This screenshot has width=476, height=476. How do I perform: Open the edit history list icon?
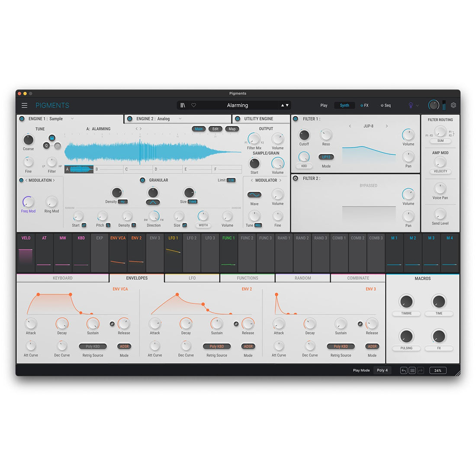412,370
